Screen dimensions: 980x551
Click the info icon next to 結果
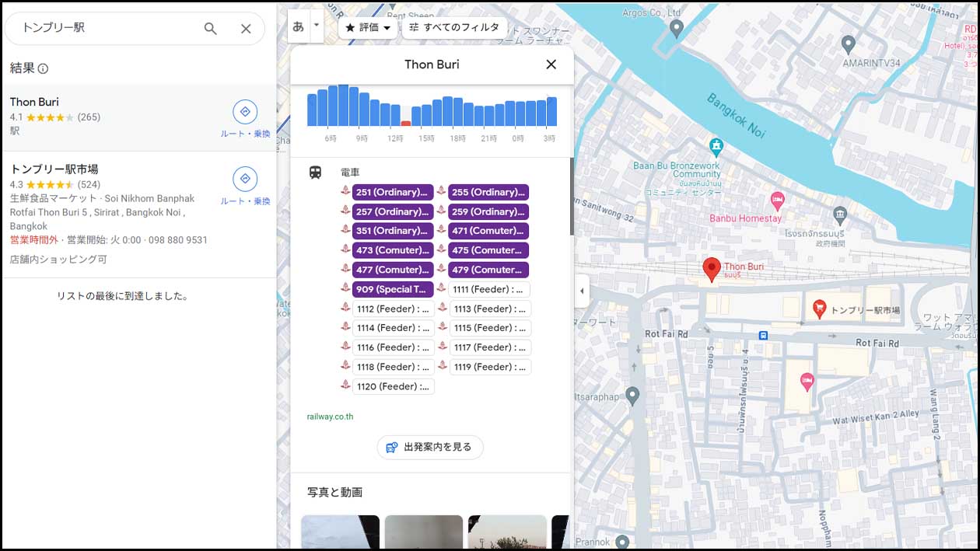(43, 68)
